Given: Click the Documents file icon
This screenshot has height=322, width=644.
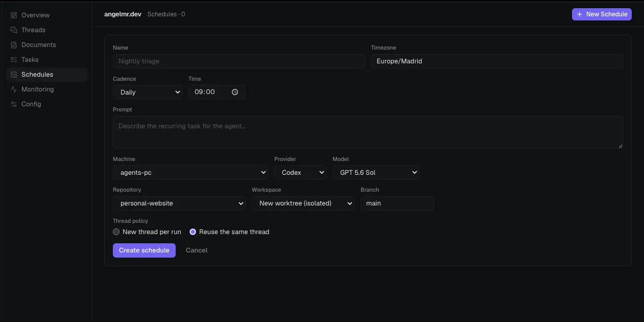Looking at the screenshot, I should [x=14, y=45].
